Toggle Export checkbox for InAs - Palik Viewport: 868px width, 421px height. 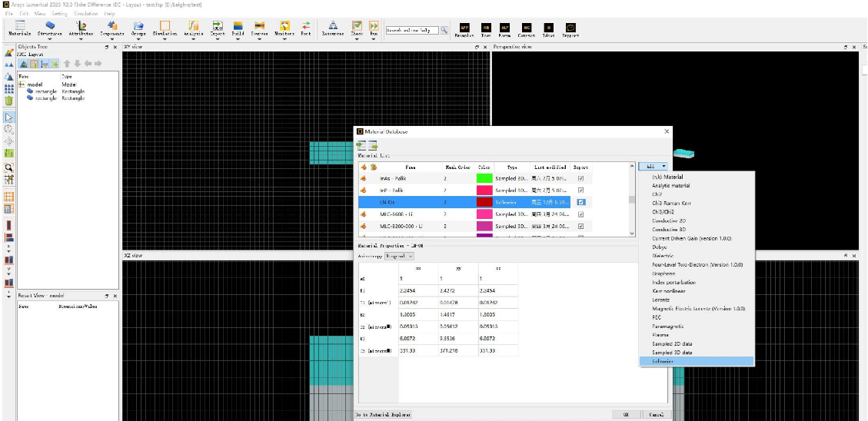tap(580, 179)
